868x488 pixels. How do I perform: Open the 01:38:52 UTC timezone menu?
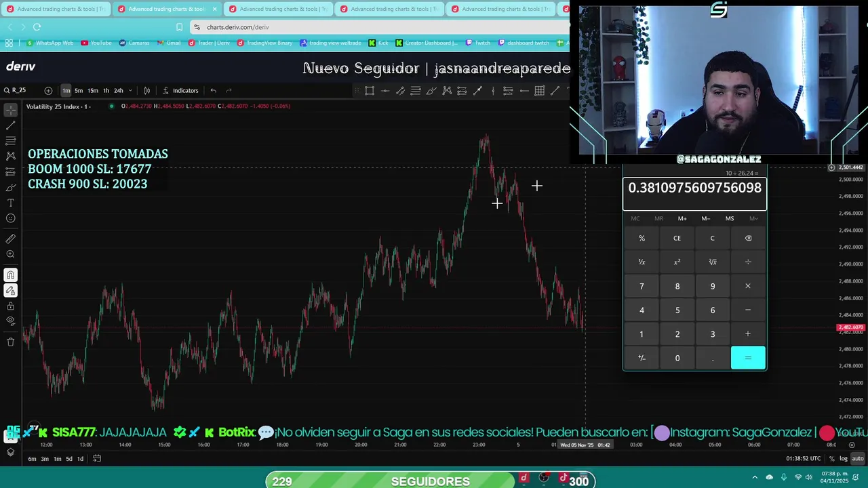(x=804, y=459)
